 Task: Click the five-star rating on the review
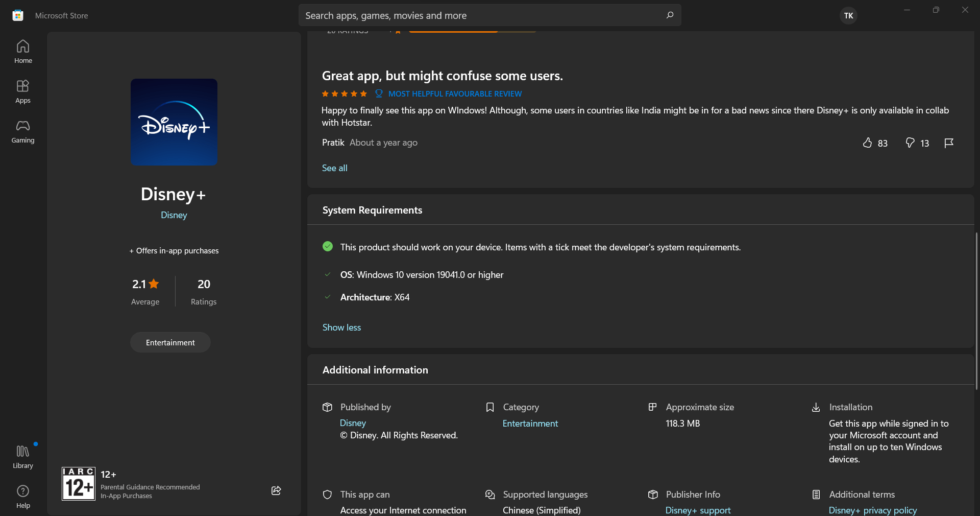344,93
